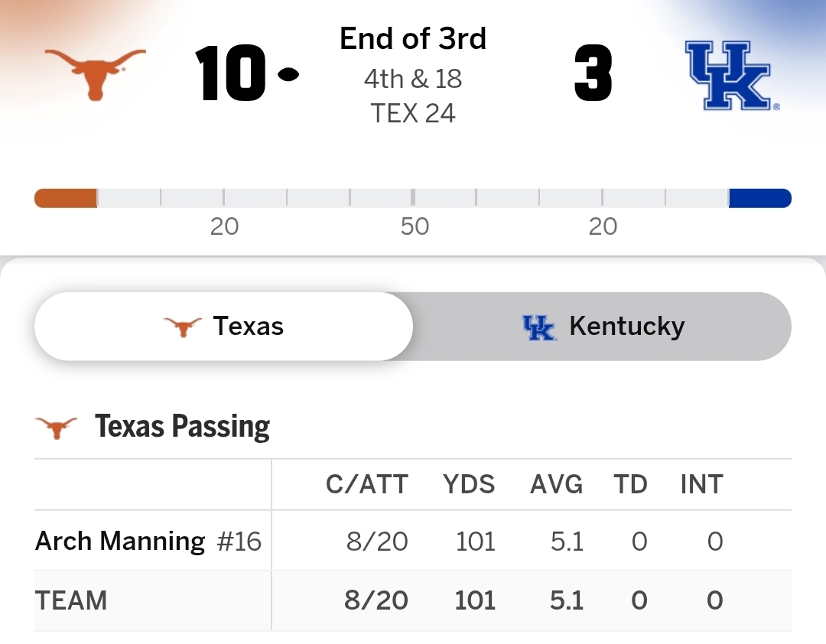Select the Texas team tab
Image resolution: width=826 pixels, height=644 pixels.
[x=223, y=327]
